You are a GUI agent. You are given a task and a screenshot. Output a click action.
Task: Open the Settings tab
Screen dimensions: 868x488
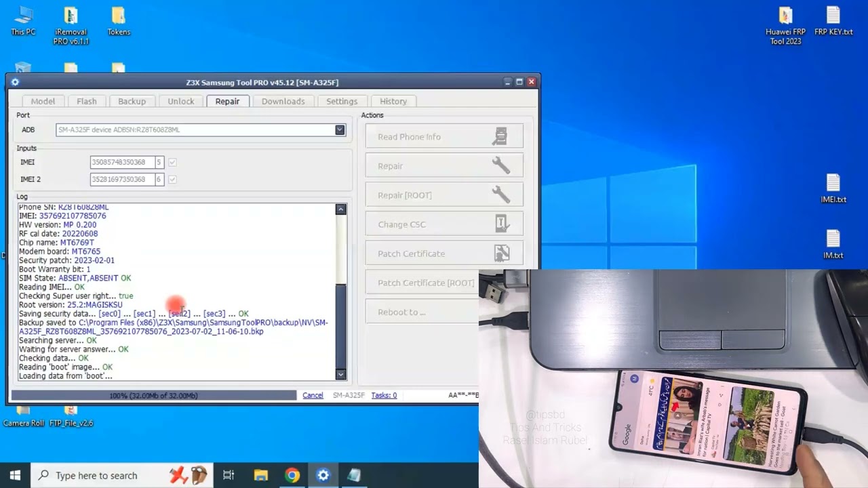342,101
